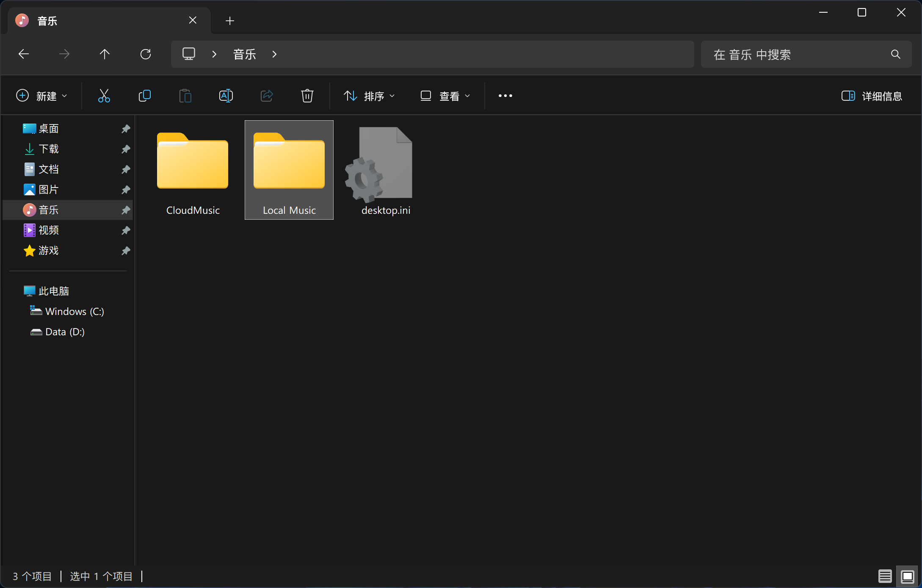Click the 在 音乐 中搜索 search field
The image size is (922, 588).
[796, 54]
